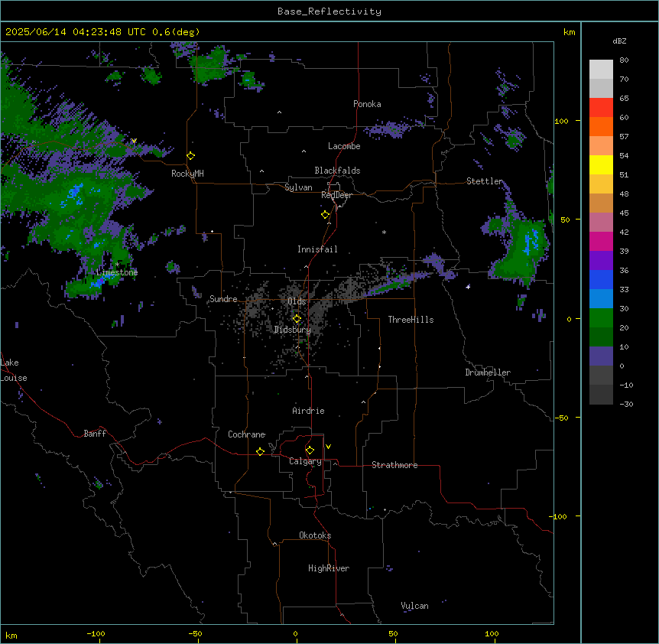Select the bright green 20-30 dBZ swatch

coord(601,318)
